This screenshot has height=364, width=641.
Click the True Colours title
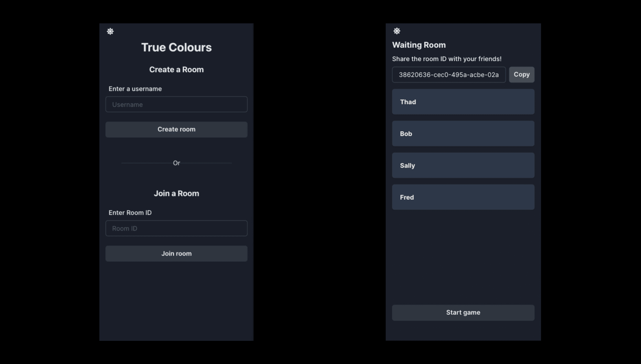(176, 47)
